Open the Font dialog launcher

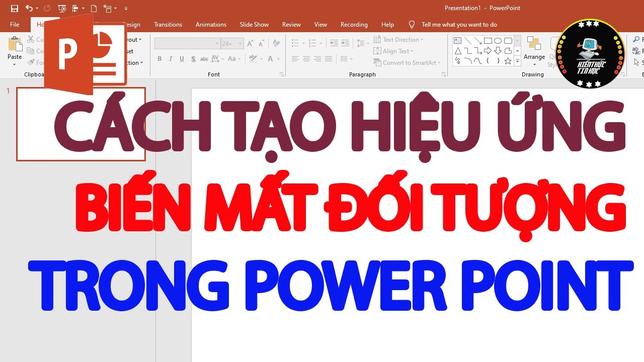(x=281, y=74)
